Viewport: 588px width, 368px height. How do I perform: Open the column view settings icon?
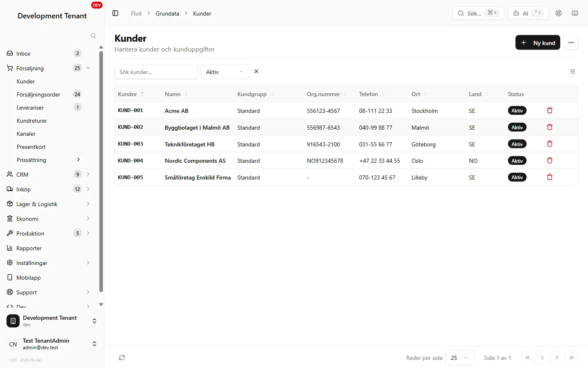pos(572,72)
